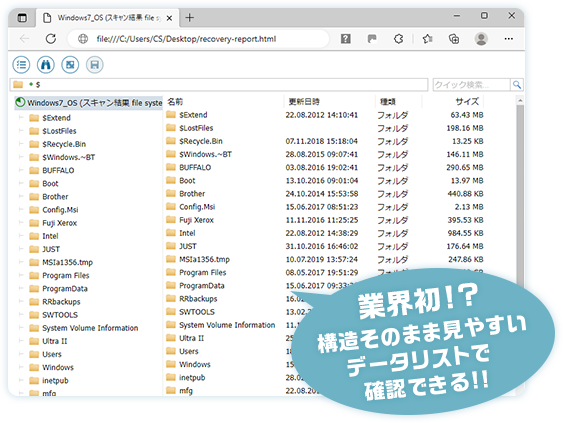The width and height of the screenshot is (563, 423).
Task: Reload the recovery report page
Action: click(x=51, y=38)
